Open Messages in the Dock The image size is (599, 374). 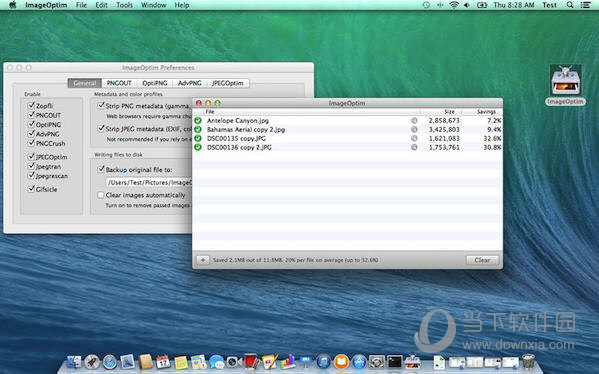[216, 361]
